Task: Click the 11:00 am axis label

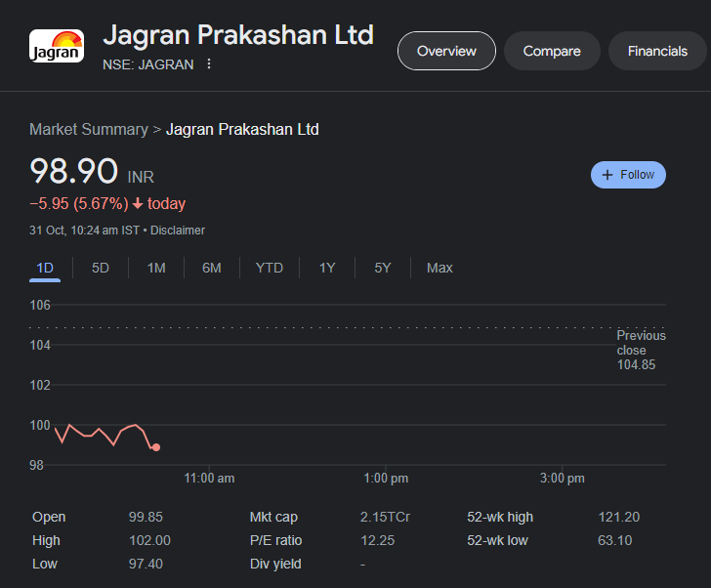Action: [209, 479]
